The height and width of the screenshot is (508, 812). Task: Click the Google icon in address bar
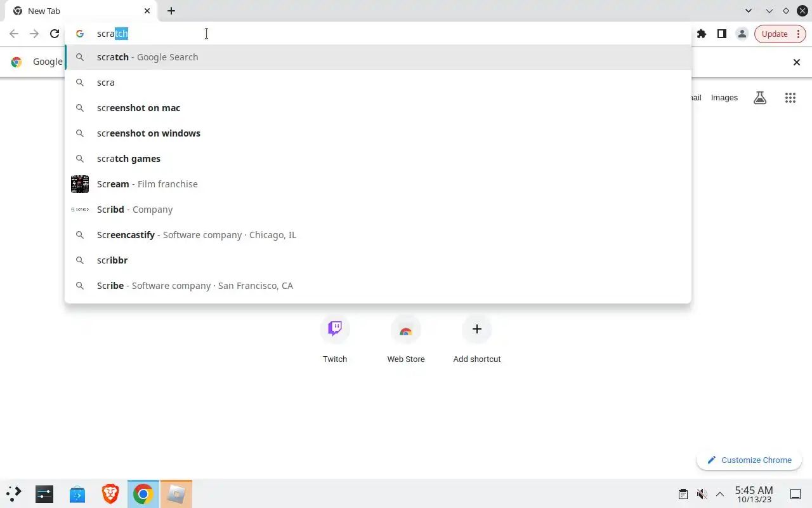80,34
